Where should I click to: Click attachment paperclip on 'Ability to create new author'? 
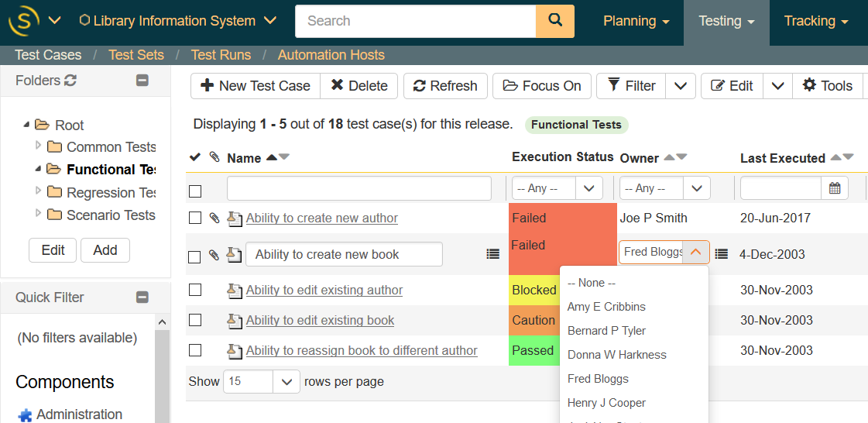click(x=214, y=218)
